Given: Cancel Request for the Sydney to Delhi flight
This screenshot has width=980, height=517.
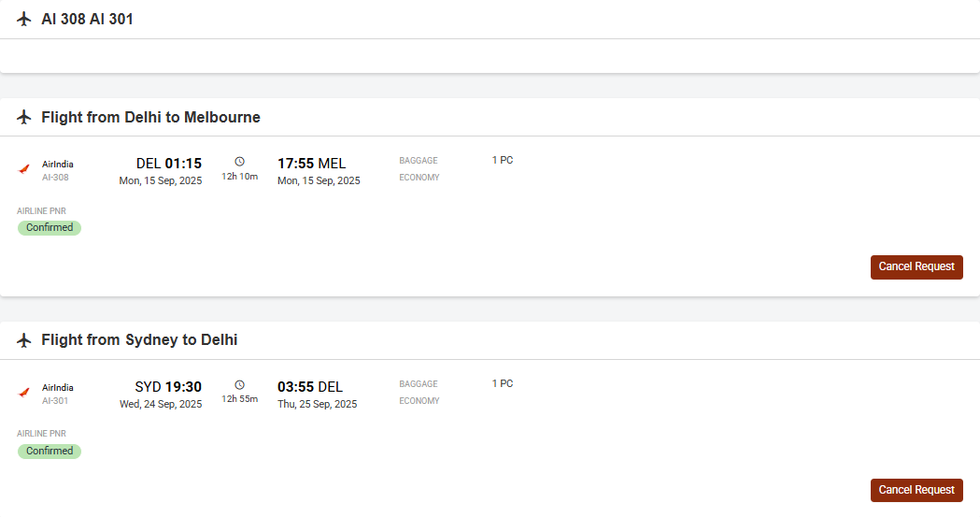Looking at the screenshot, I should [x=916, y=490].
